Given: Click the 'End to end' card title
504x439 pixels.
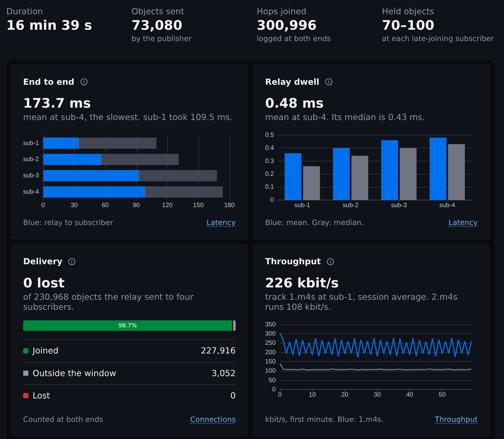Looking at the screenshot, I should [49, 82].
